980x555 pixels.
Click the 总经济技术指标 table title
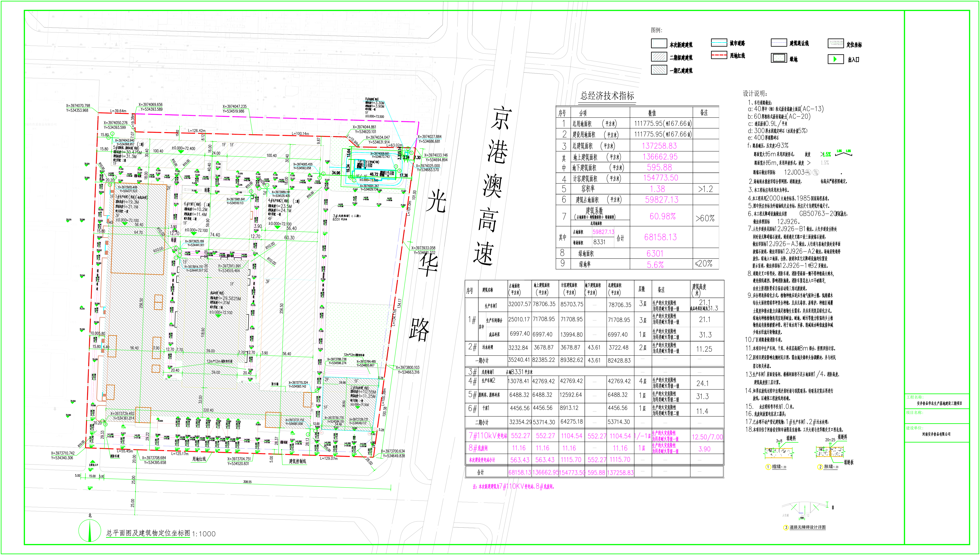pyautogui.click(x=607, y=96)
